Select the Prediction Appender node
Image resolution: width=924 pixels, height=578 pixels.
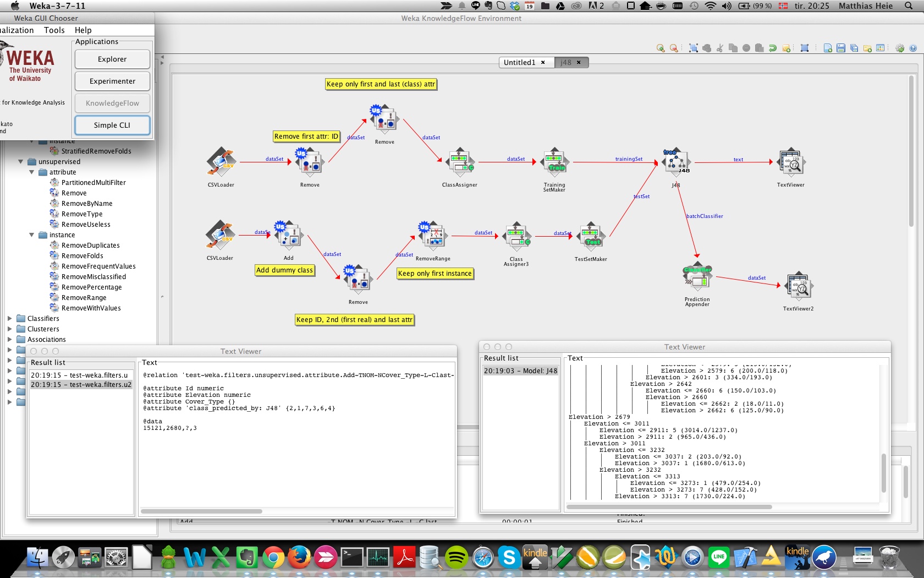tap(697, 277)
